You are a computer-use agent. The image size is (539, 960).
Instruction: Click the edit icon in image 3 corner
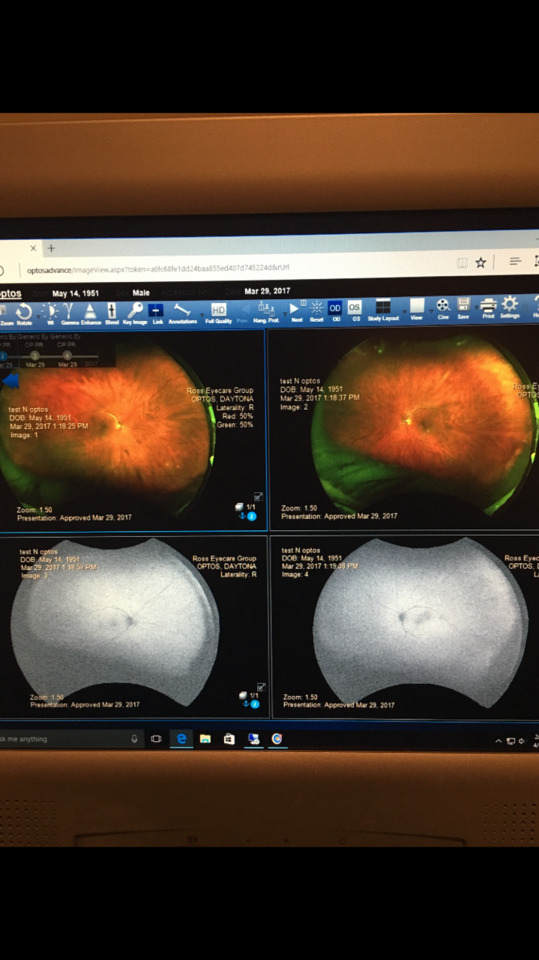click(x=261, y=687)
